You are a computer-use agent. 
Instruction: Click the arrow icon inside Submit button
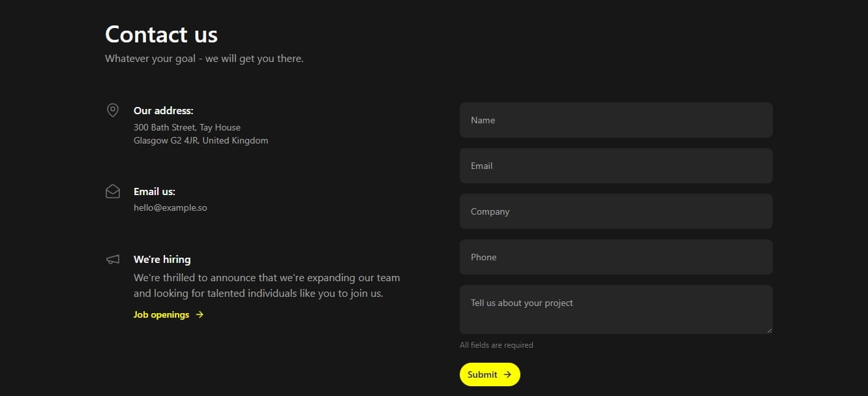507,374
